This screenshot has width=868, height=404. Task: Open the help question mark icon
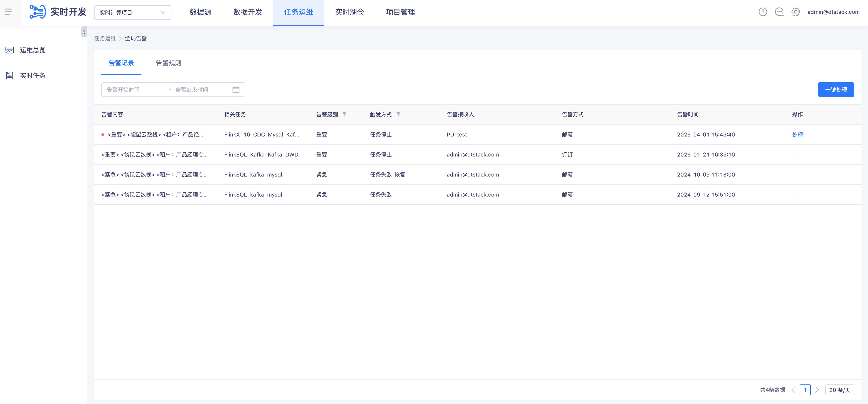point(763,12)
